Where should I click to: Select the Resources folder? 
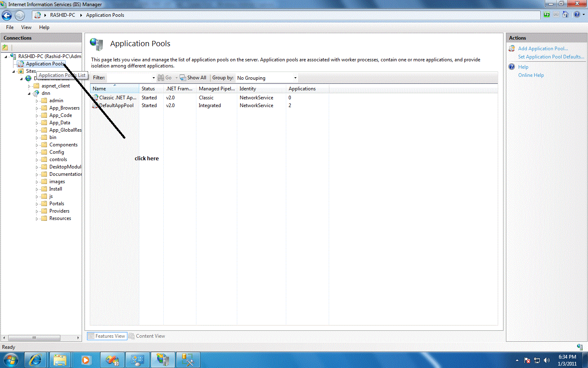click(x=60, y=218)
